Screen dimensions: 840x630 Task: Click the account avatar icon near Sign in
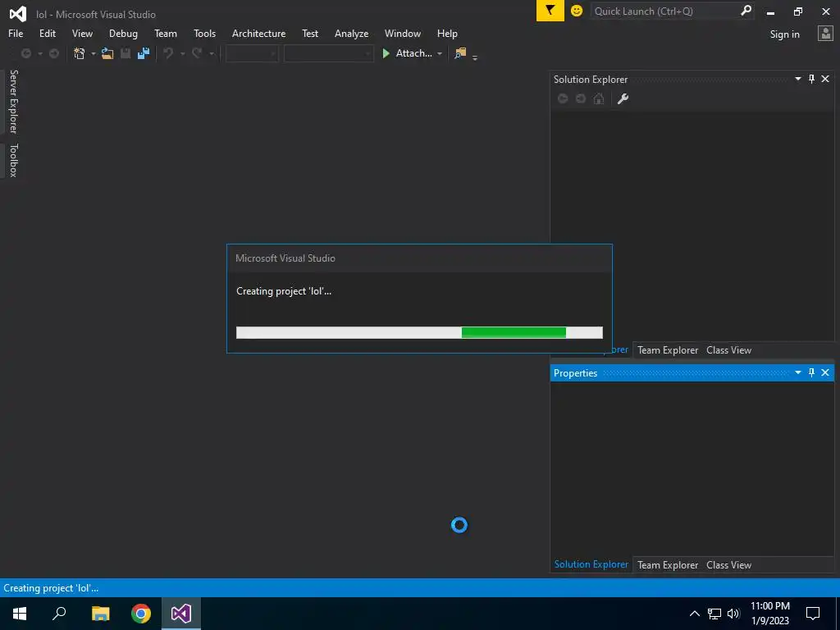pos(825,33)
